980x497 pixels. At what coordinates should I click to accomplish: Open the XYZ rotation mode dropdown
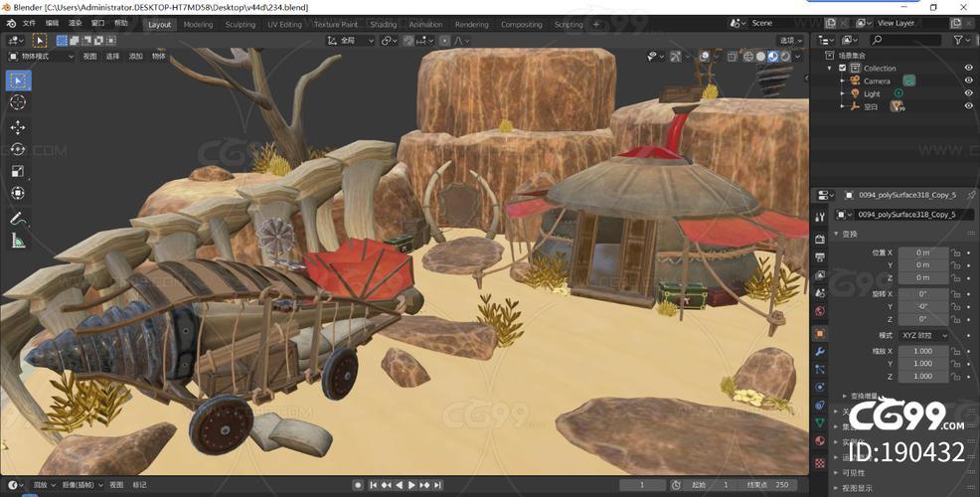coord(923,335)
